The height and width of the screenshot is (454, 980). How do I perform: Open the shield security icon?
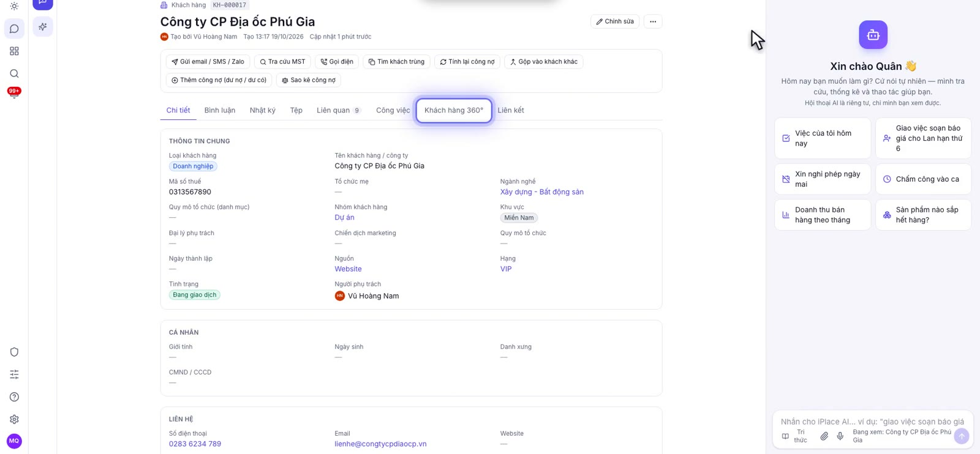tap(14, 352)
